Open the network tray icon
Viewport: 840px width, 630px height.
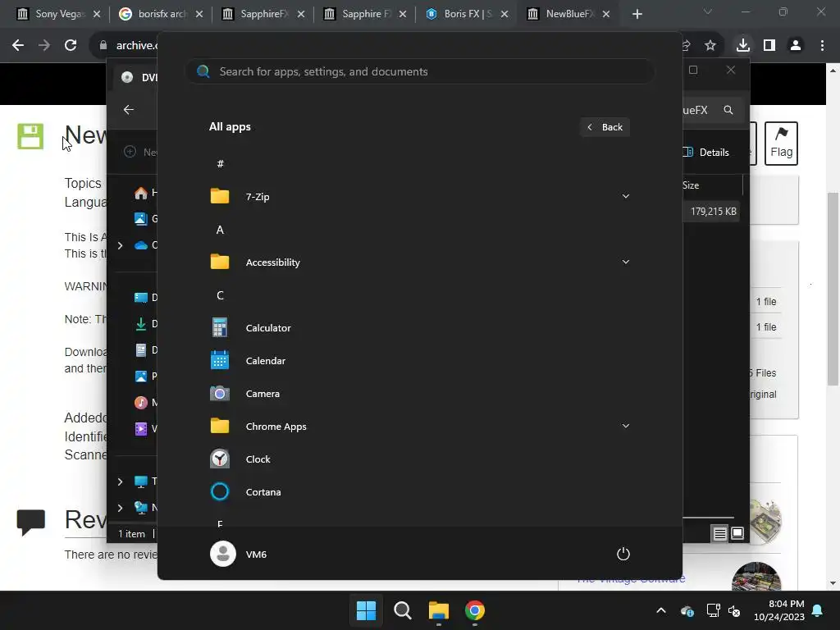click(x=713, y=610)
